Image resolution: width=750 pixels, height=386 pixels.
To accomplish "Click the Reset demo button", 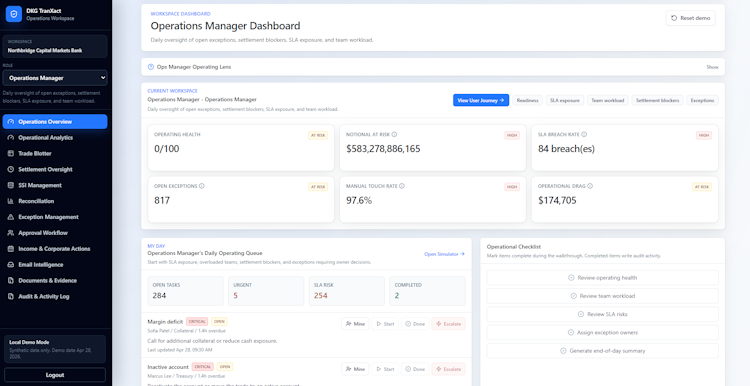I will coord(690,18).
